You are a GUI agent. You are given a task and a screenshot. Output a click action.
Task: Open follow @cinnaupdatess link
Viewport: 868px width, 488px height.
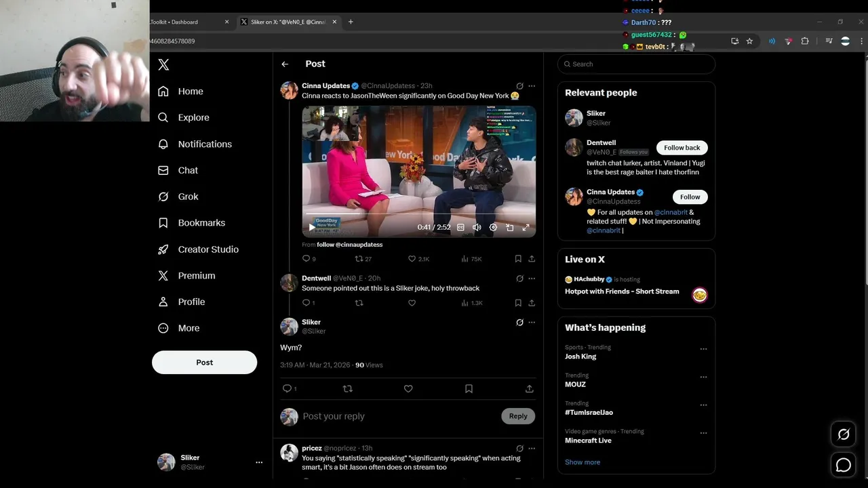click(349, 245)
